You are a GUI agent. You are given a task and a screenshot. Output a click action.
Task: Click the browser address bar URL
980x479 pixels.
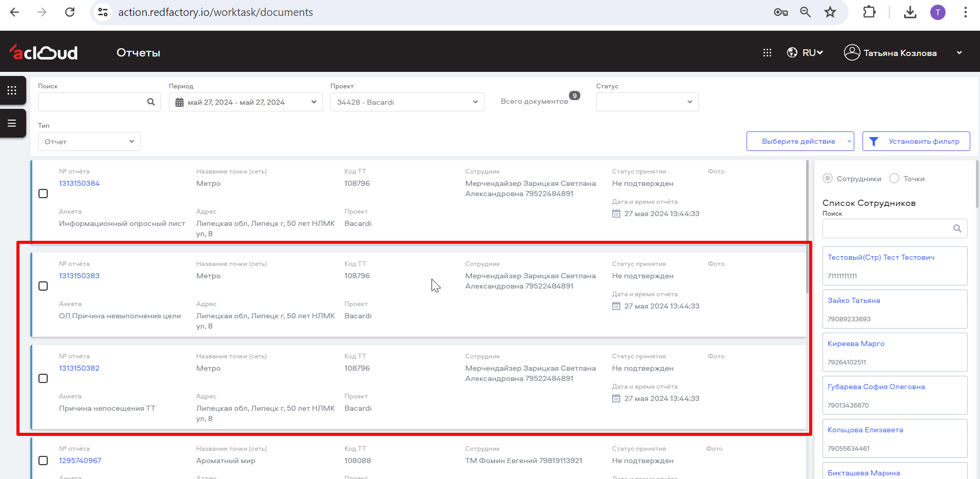pos(215,12)
